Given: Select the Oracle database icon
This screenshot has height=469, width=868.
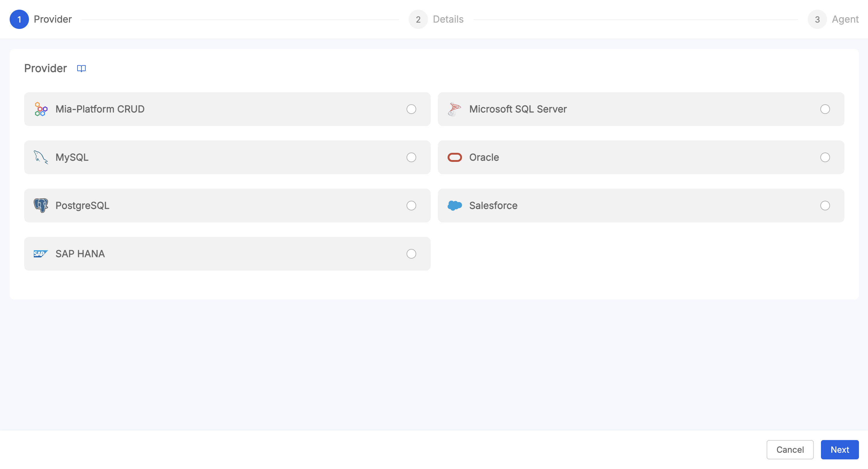Looking at the screenshot, I should (454, 156).
